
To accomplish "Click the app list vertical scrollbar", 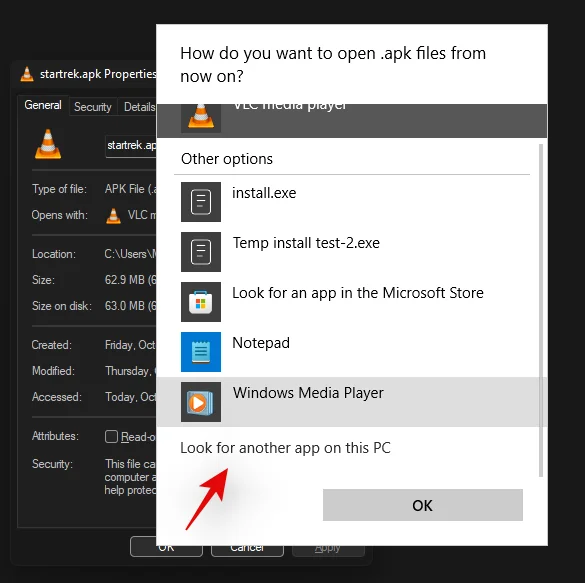I will click(541, 310).
